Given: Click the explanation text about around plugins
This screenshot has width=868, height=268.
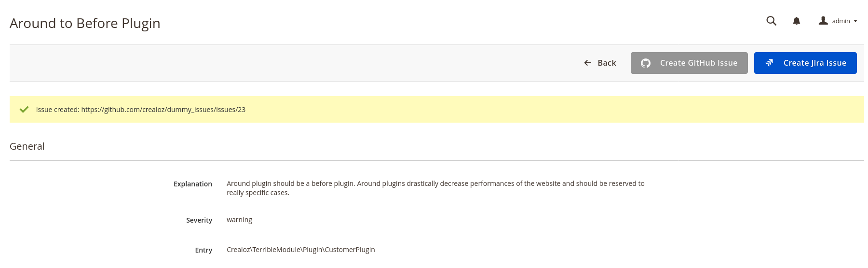Looking at the screenshot, I should (x=435, y=188).
